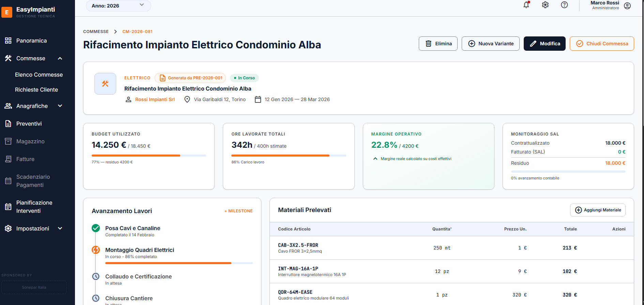Open the Generata da PRE-2026-001 badge
This screenshot has height=305, width=644.
click(x=190, y=78)
